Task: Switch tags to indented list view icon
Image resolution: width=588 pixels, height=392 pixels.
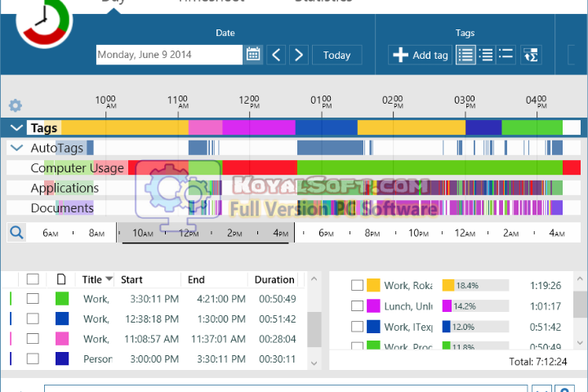Action: pos(486,55)
